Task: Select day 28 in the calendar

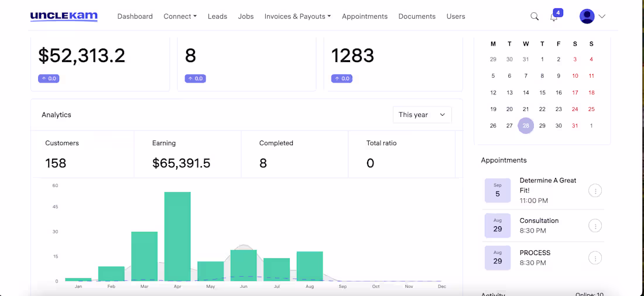Action: click(526, 126)
